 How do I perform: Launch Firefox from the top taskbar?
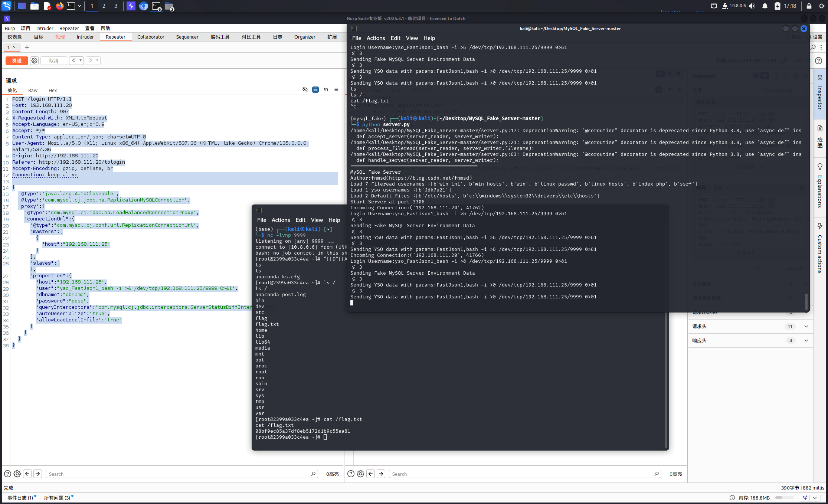point(59,6)
